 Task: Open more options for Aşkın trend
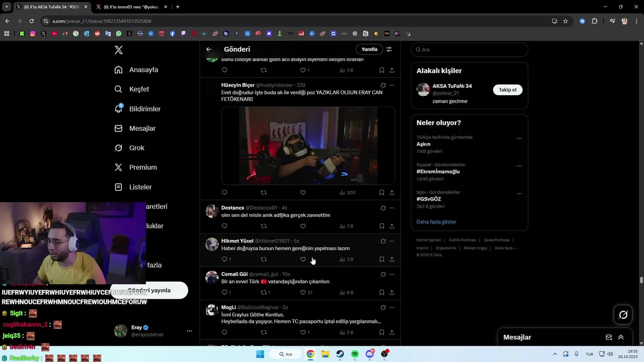pyautogui.click(x=519, y=139)
